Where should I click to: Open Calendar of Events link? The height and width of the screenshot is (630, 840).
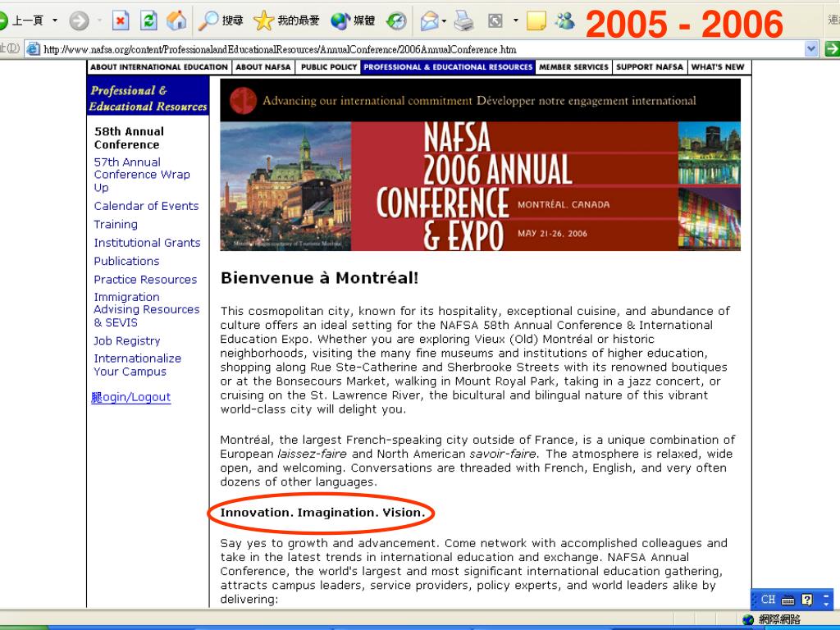point(146,206)
